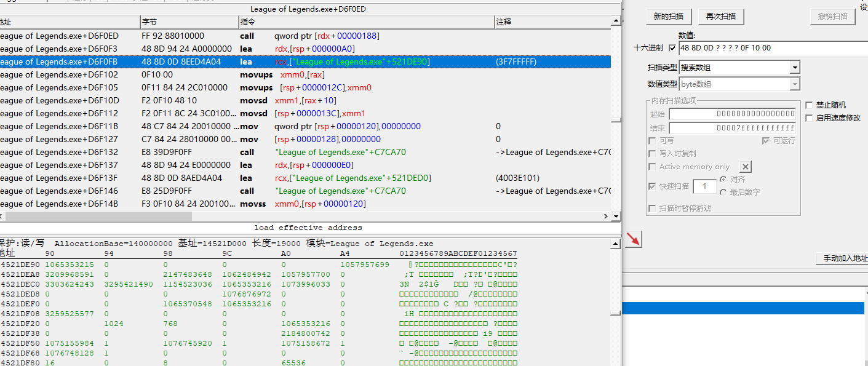
Task: Click the 手动加入地址 button
Action: [842, 258]
